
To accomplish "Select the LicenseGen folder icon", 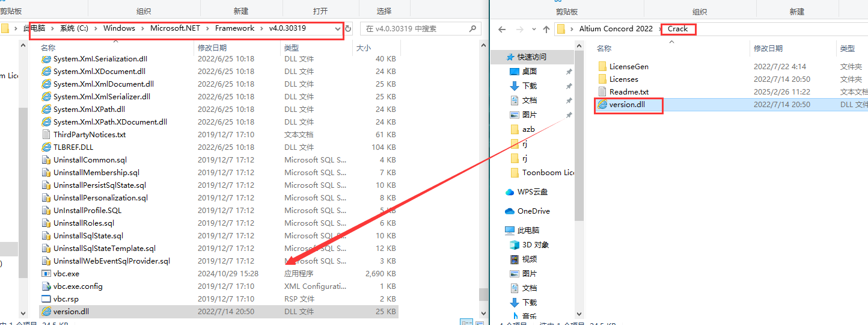I will pyautogui.click(x=602, y=66).
